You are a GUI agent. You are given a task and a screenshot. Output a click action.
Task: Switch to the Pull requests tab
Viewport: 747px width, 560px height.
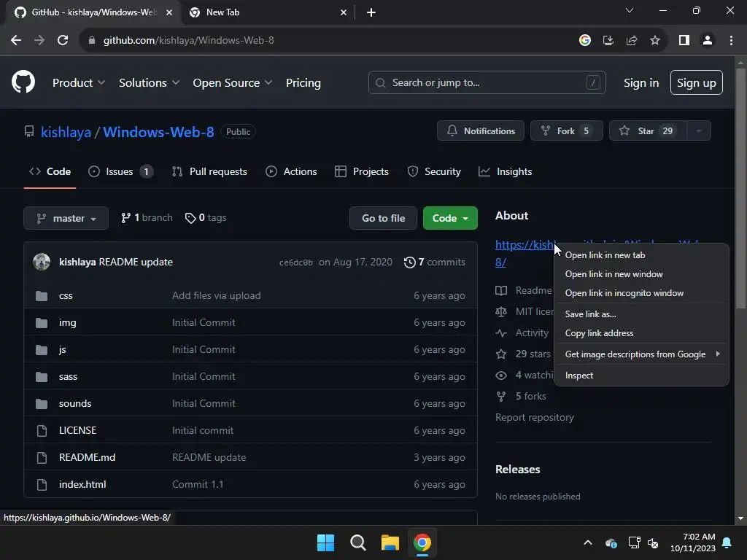209,171
